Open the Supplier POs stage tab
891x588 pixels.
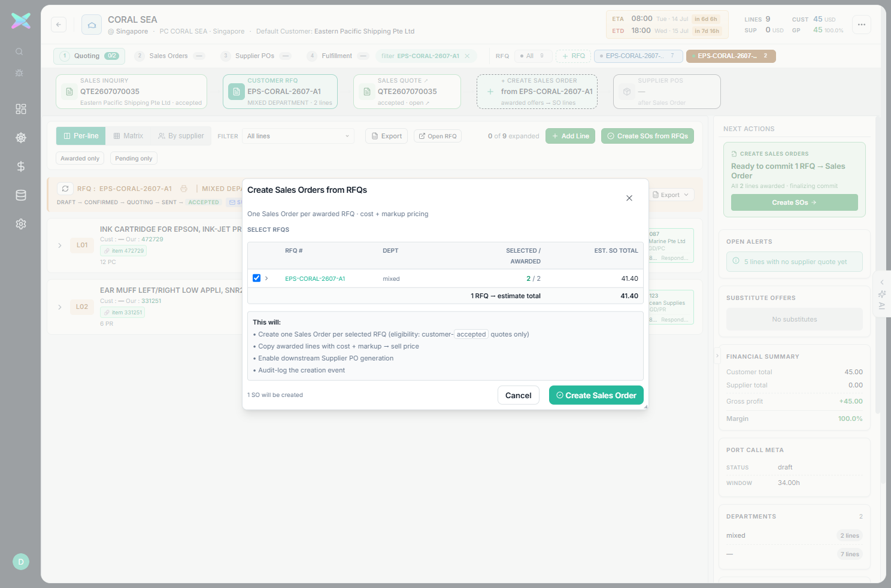(255, 56)
